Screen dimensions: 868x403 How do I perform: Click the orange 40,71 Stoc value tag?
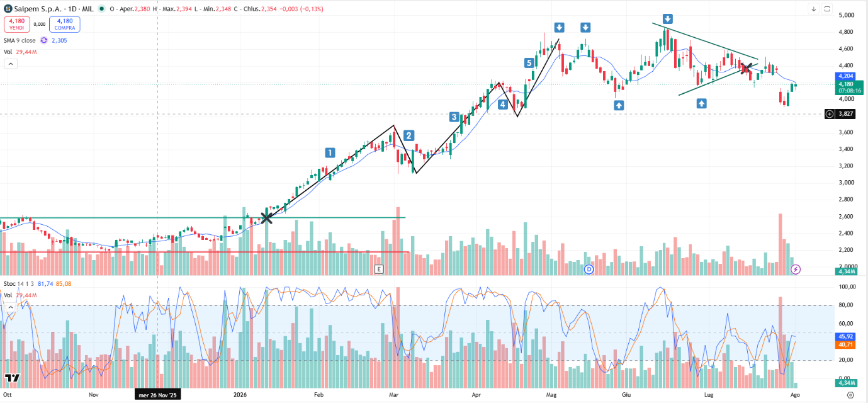845,344
